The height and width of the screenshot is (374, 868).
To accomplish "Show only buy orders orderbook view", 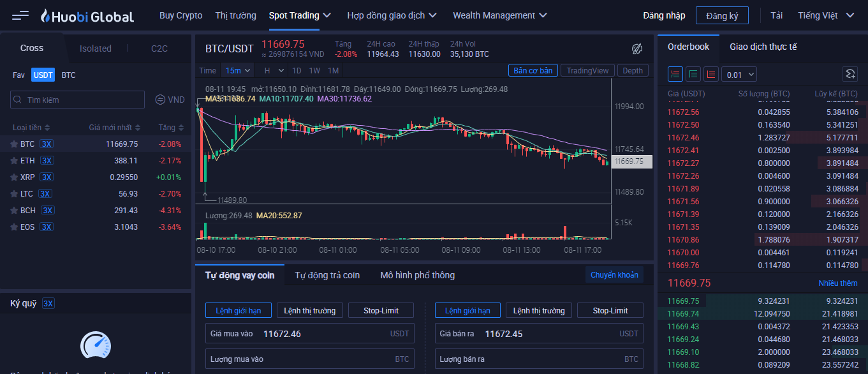I will coord(693,75).
